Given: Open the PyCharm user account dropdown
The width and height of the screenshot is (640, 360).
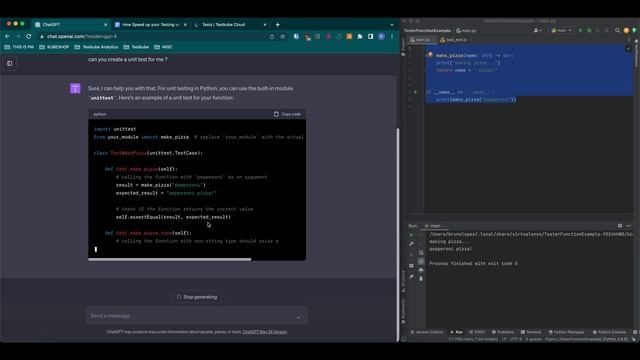Looking at the screenshot, I should [538, 31].
